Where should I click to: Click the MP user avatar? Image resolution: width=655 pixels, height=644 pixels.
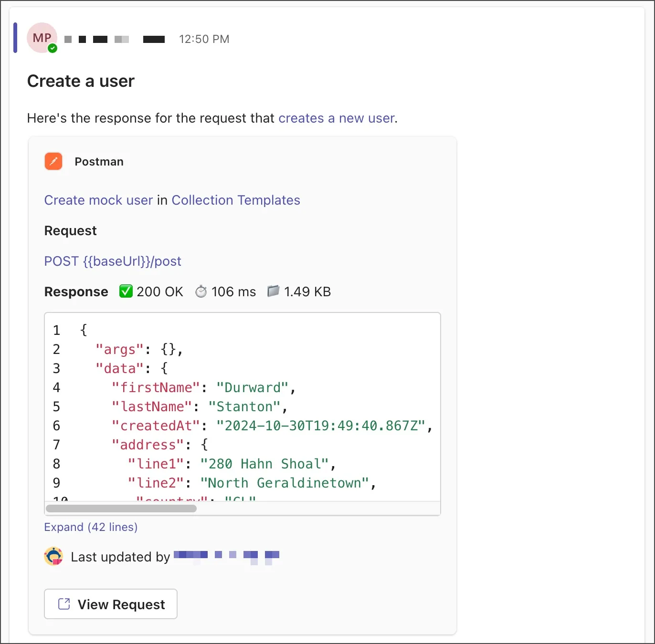click(x=42, y=38)
